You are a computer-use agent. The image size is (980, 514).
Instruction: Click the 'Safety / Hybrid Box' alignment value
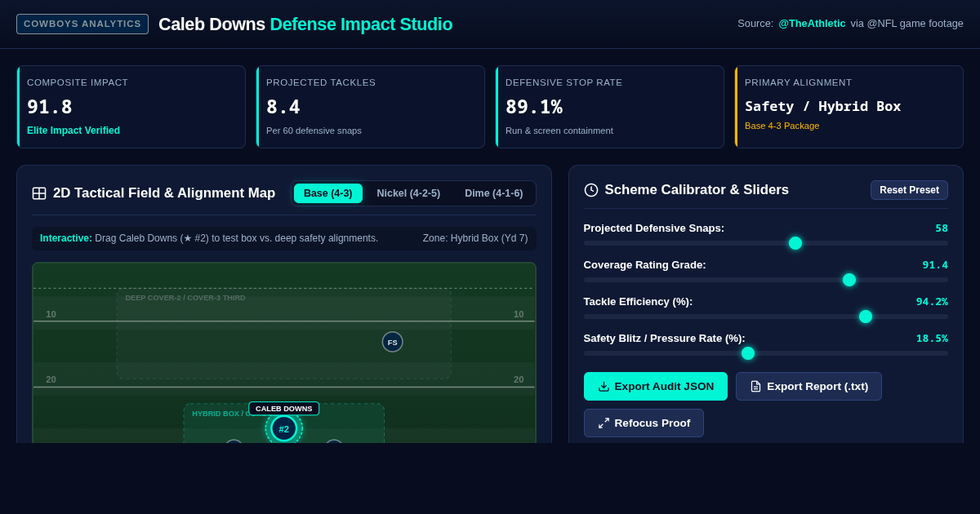click(823, 106)
